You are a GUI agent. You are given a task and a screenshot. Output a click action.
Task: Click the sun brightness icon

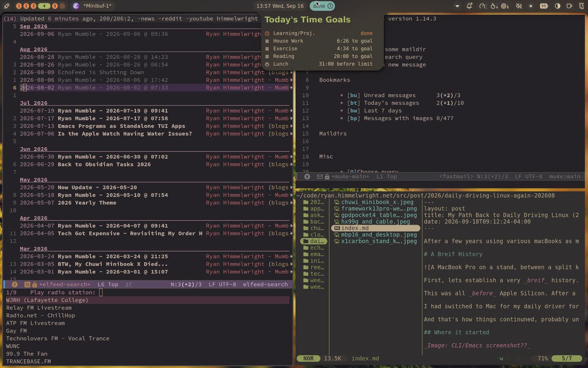click(x=531, y=6)
